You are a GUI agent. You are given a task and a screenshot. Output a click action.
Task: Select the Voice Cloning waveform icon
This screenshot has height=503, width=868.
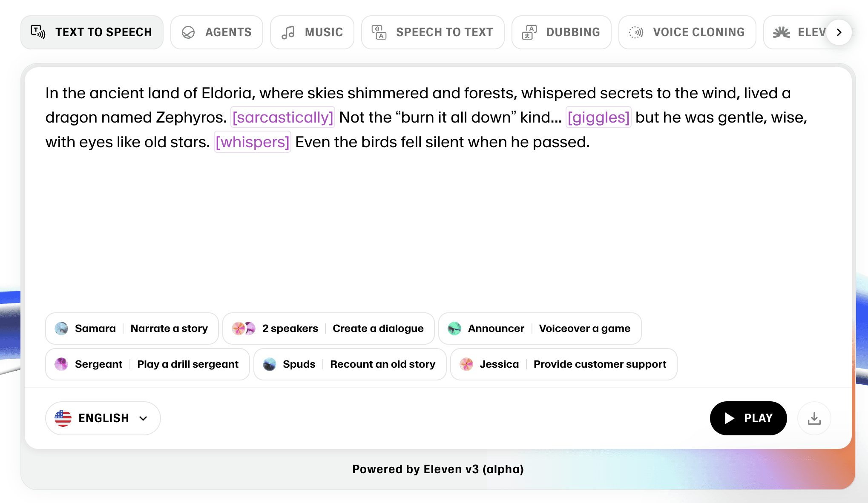coord(636,32)
